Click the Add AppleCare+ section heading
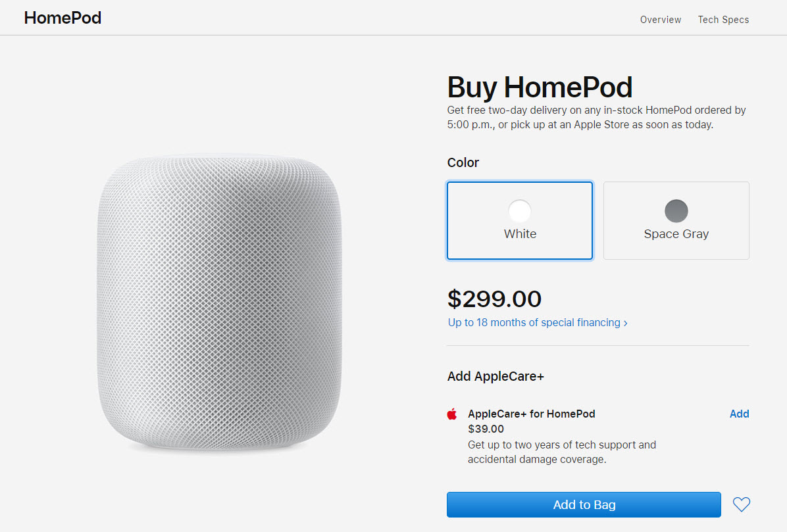This screenshot has height=532, width=787. click(495, 375)
